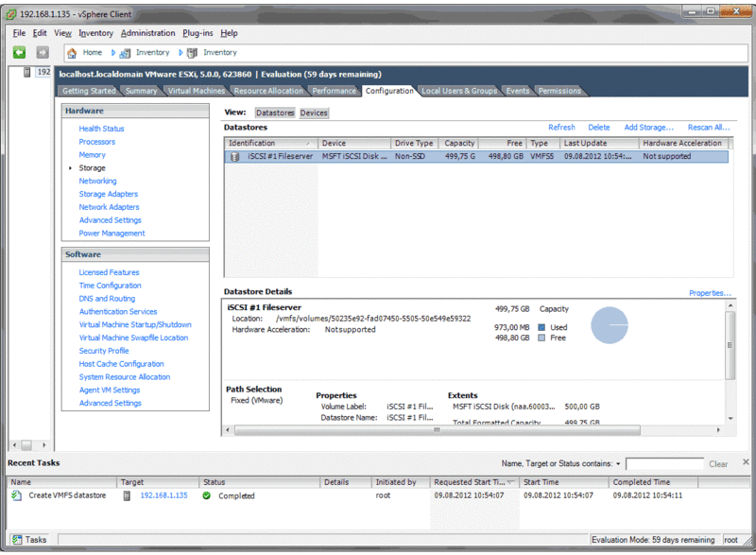Open Networking in Hardware list
The width and height of the screenshot is (756, 555).
coord(98,181)
